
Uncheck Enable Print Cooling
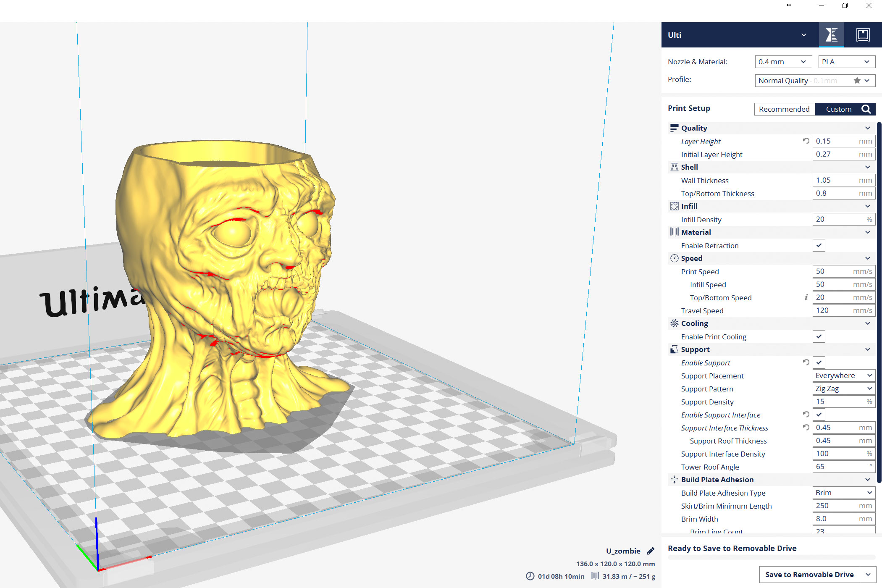[x=819, y=336]
